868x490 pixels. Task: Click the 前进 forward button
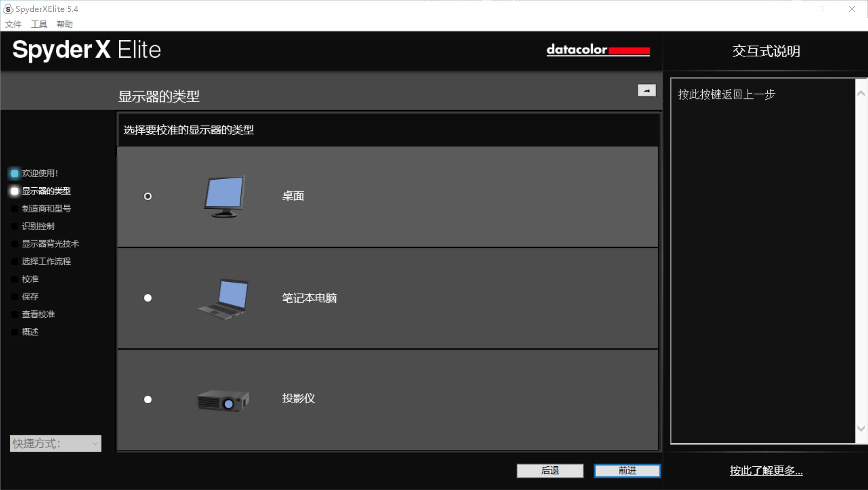tap(627, 471)
